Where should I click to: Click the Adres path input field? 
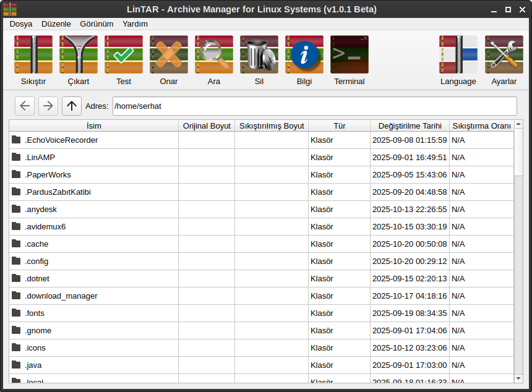pyautogui.click(x=314, y=106)
